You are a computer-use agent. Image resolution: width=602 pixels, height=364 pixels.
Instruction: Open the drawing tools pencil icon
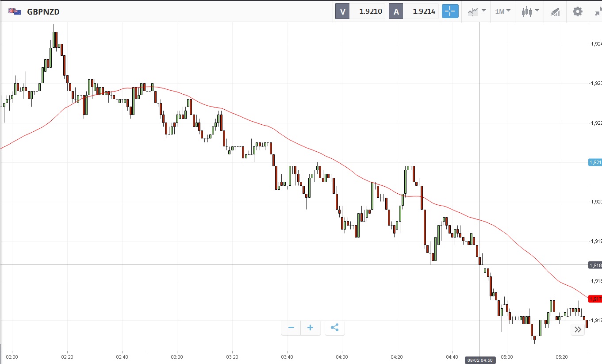tap(555, 11)
